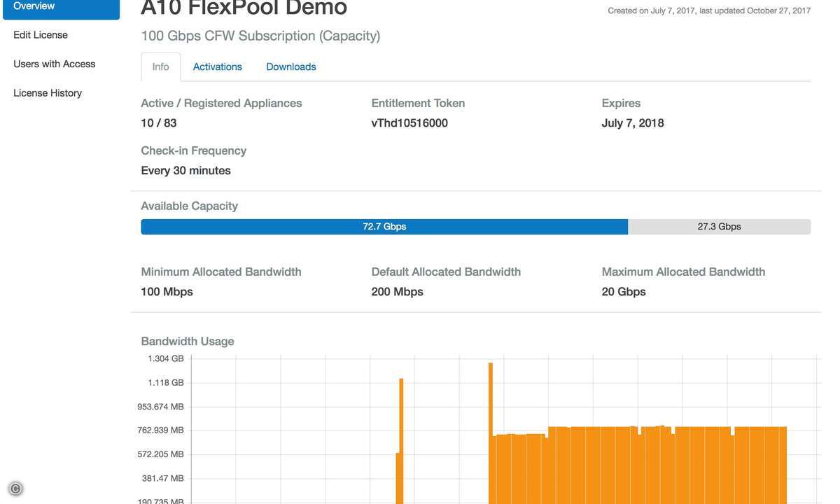Click the 1.304 GB axis label

coord(166,358)
